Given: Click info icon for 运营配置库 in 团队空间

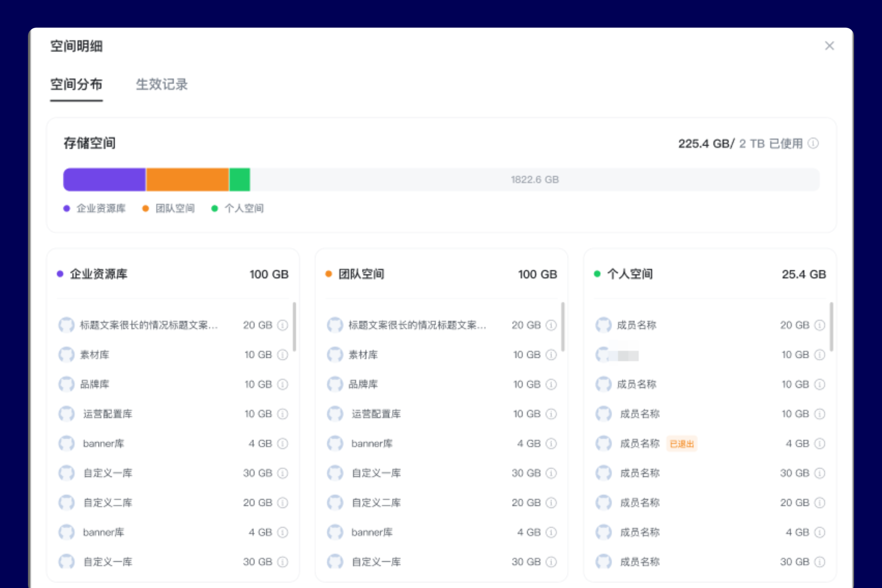Looking at the screenshot, I should point(551,414).
